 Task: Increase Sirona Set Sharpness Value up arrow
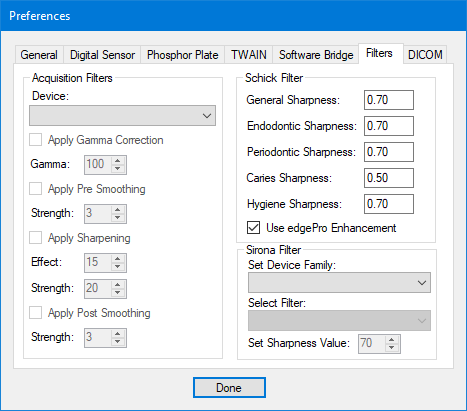coord(392,340)
